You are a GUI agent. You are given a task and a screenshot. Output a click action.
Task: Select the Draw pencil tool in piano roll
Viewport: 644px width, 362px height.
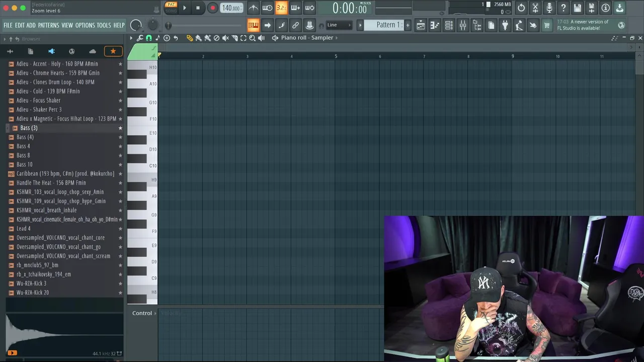(190, 38)
